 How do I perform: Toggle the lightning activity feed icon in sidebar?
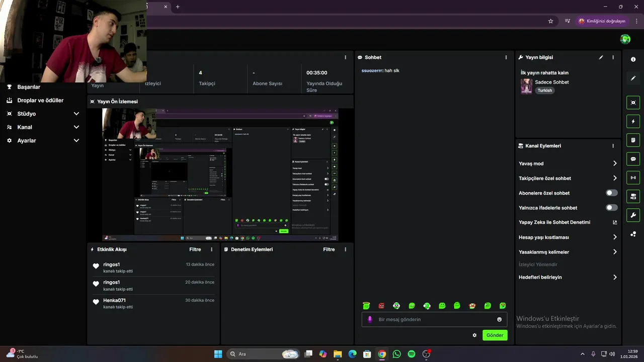(x=633, y=121)
